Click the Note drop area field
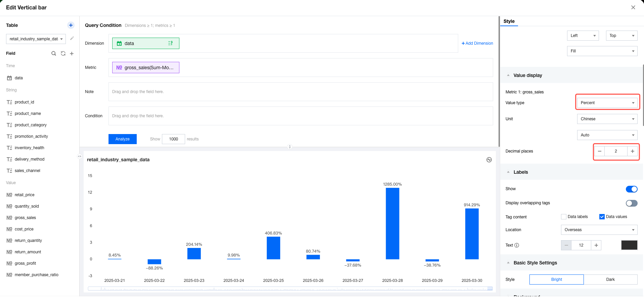 point(301,92)
